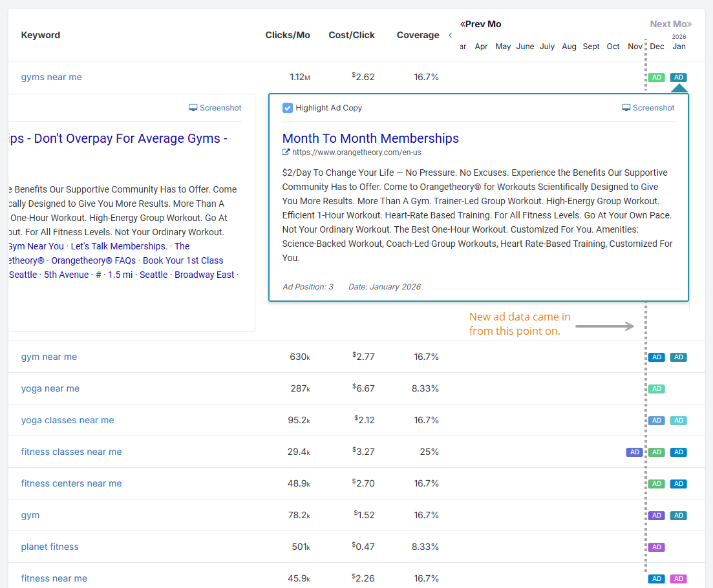713x588 pixels.
Task: Sort the table by Cost/Click column header
Action: [351, 35]
